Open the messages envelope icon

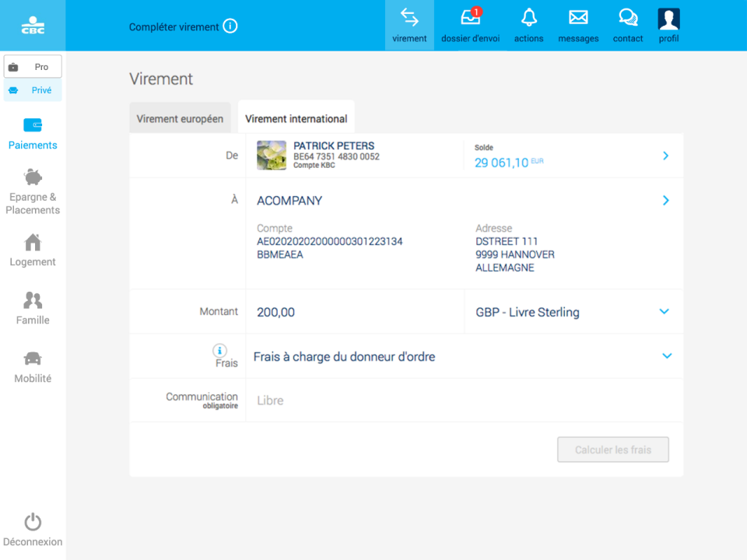577,25
